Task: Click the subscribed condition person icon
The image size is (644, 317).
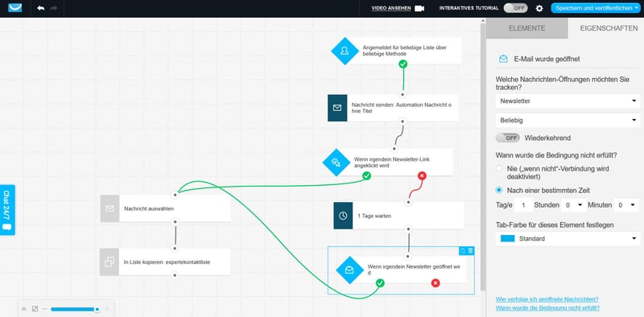Action: click(345, 51)
